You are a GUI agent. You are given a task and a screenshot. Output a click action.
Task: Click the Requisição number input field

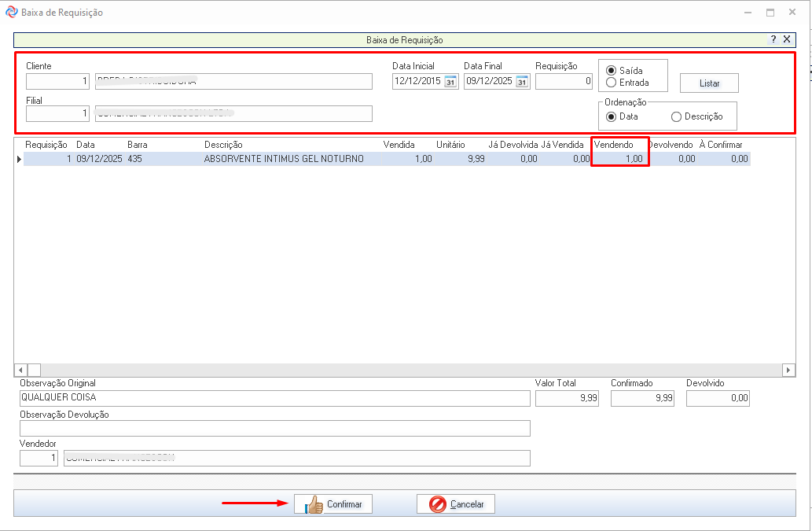(564, 82)
